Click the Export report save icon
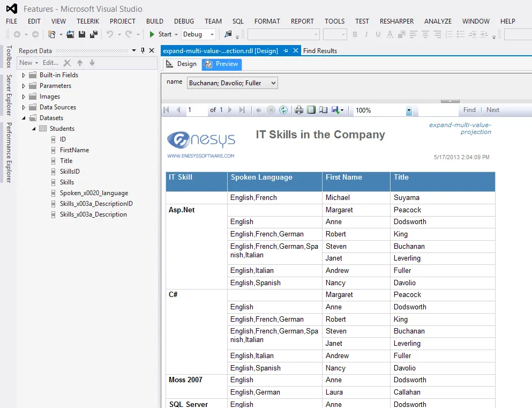532x408 pixels. [x=335, y=110]
